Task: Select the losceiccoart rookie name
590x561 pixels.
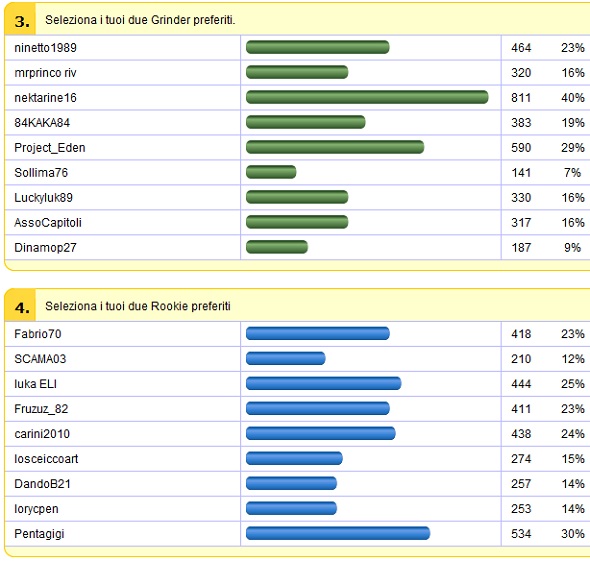Action: pos(46,459)
